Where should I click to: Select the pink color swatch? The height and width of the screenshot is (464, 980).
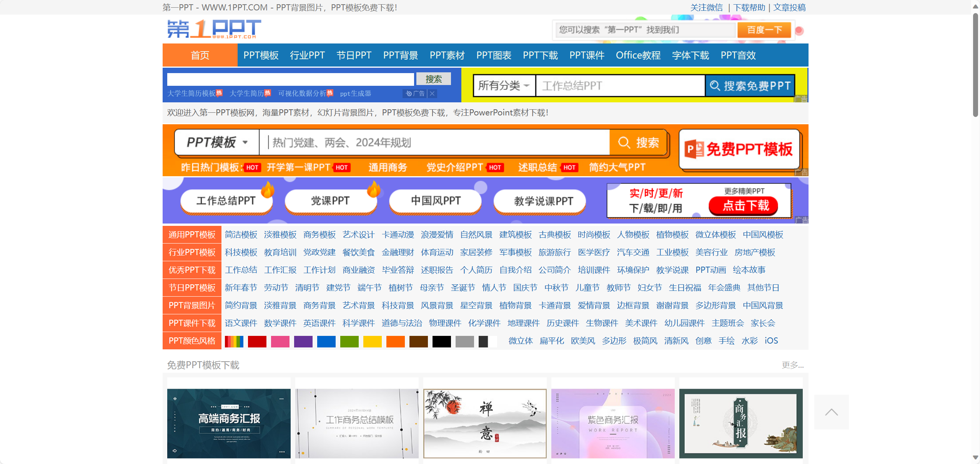coord(280,341)
